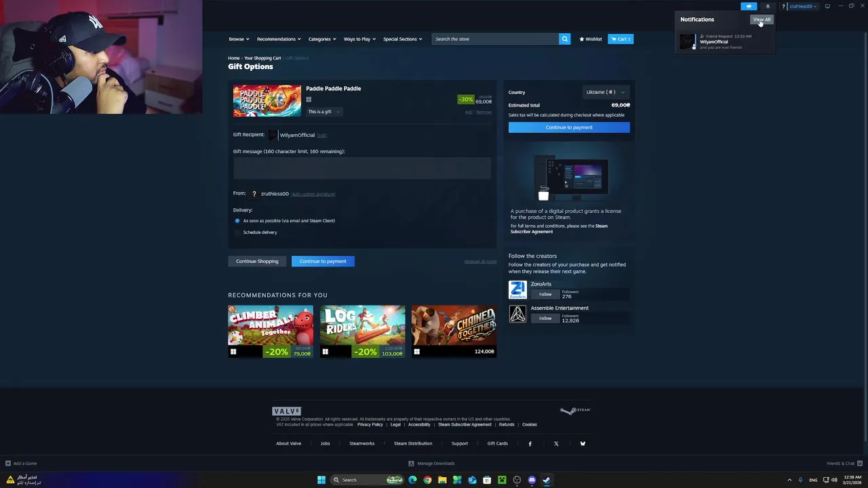The image size is (868, 488).
Task: Open the Chained Together recommendation
Action: pos(454,331)
